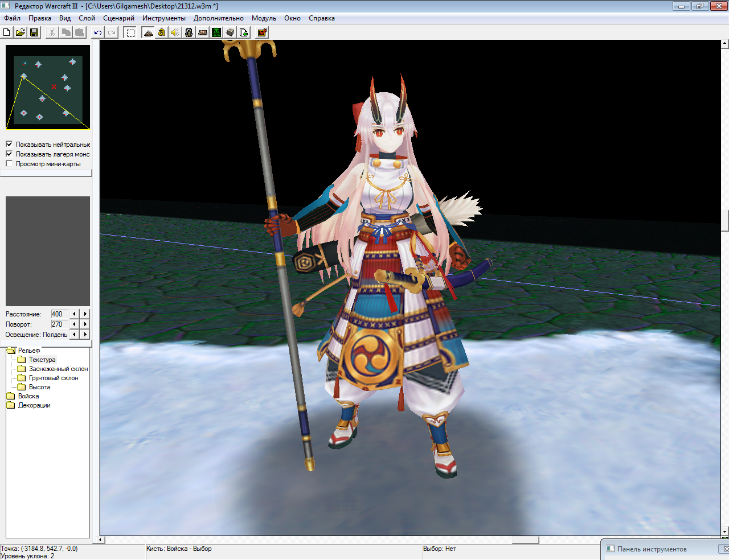Toggle Показывать нейтральные checkbox
The image size is (729, 560).
tap(9, 144)
